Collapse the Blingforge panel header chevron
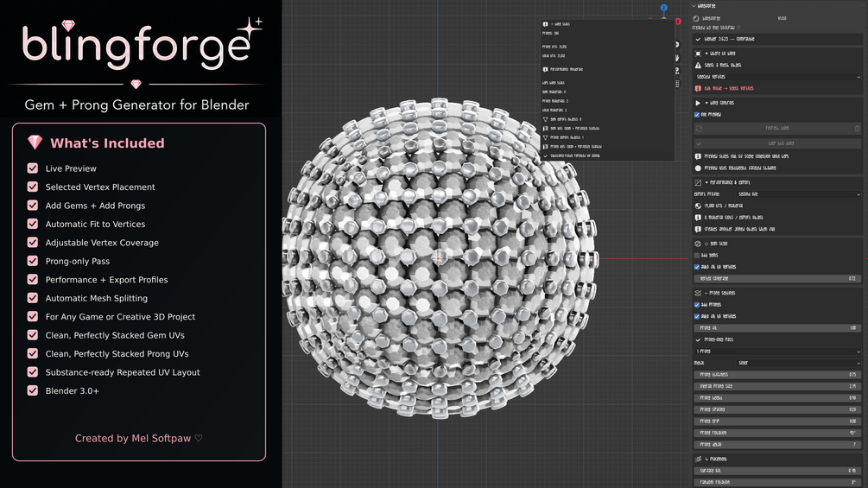This screenshot has width=868, height=488. coord(694,6)
